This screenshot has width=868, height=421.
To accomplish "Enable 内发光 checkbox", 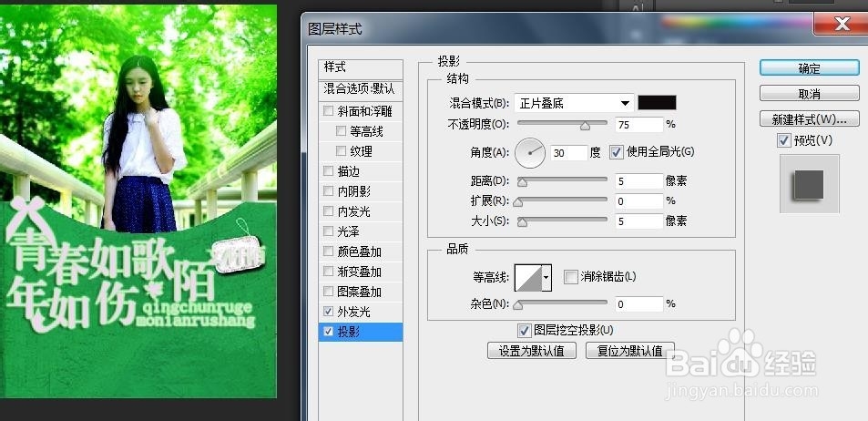I will (x=328, y=211).
